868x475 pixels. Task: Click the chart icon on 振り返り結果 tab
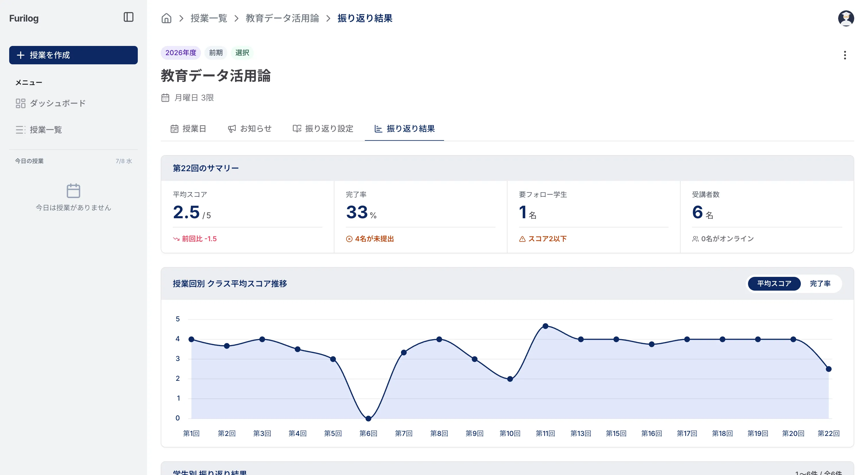click(x=378, y=129)
